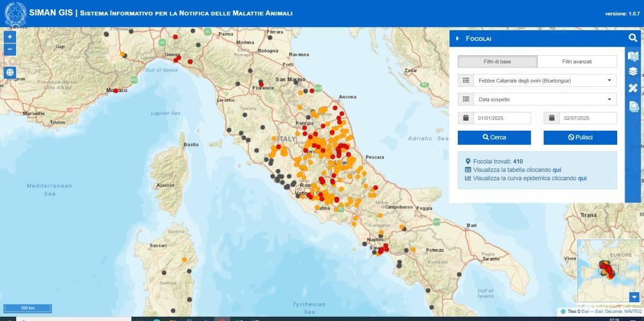Click the 'versione: 1.0.7' label
This screenshot has width=644, height=321.
tap(623, 14)
